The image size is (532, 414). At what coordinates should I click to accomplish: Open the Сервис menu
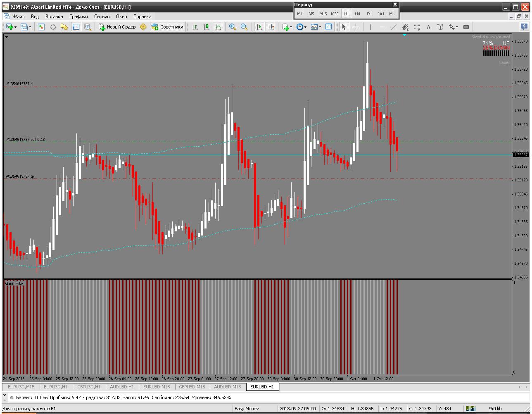point(102,17)
